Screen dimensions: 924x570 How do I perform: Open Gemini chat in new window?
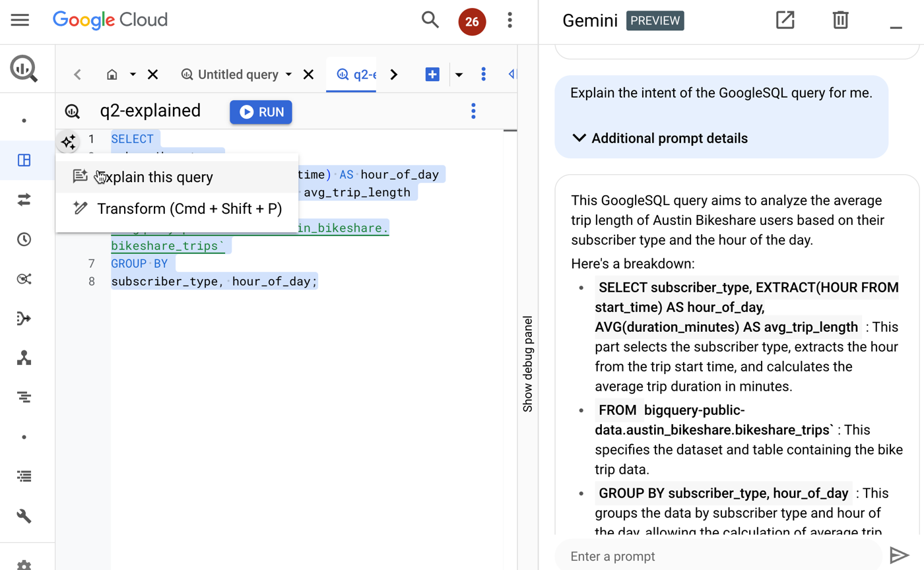pos(785,20)
